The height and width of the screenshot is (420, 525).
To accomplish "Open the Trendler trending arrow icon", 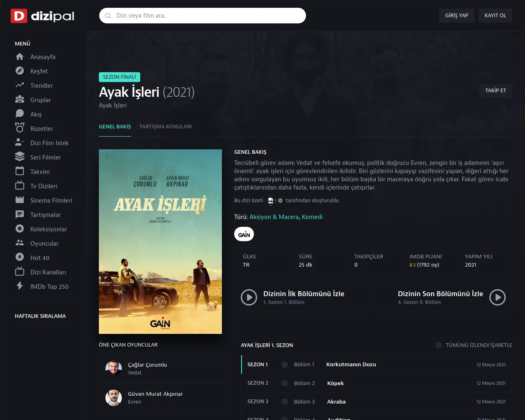I will point(20,85).
